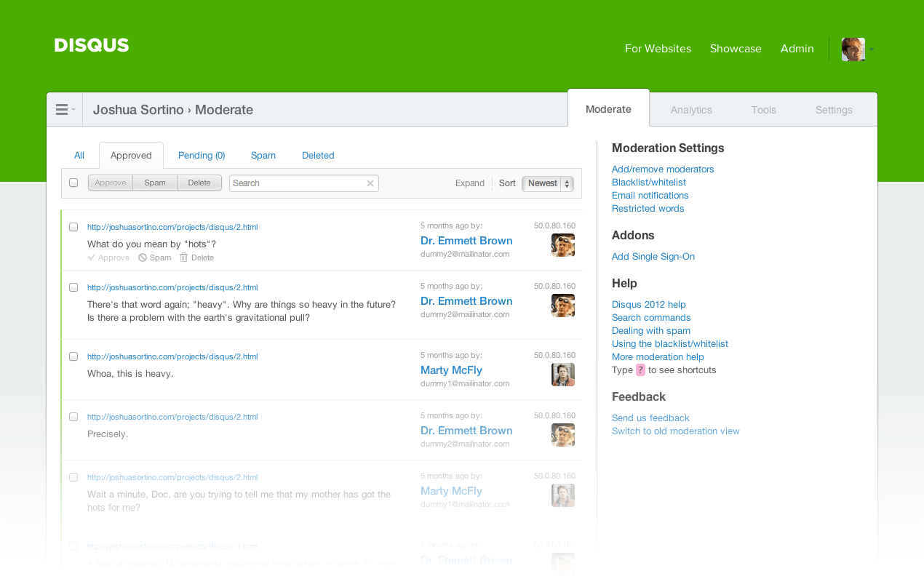Open the Newest sort dropdown
924x579 pixels.
click(x=548, y=183)
